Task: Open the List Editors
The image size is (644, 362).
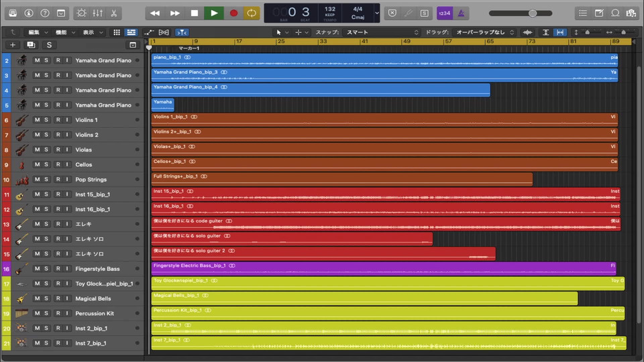Action: pyautogui.click(x=583, y=13)
